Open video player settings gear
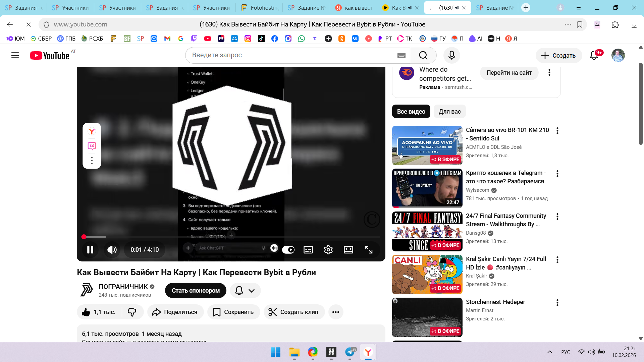 pyautogui.click(x=328, y=250)
